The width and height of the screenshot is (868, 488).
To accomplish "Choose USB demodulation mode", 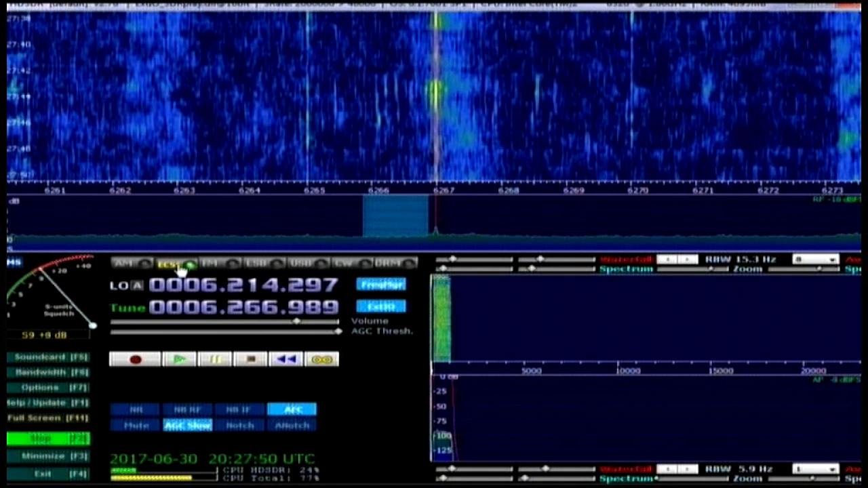I will (x=309, y=263).
